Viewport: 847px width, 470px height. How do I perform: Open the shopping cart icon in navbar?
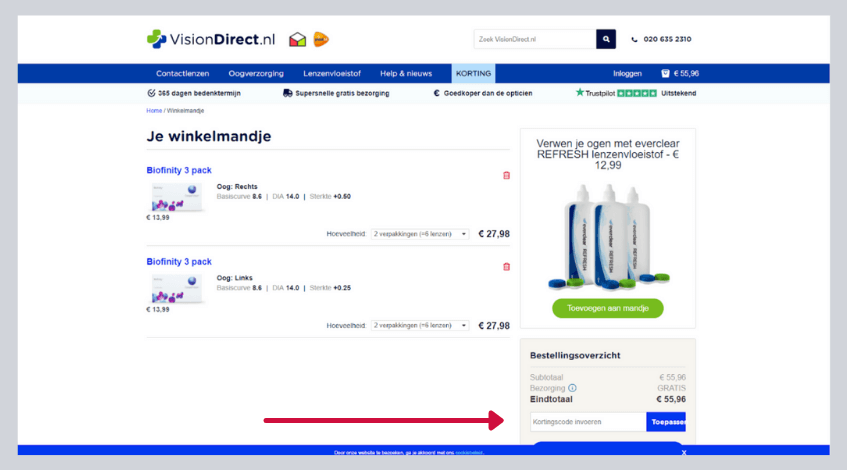(x=665, y=73)
